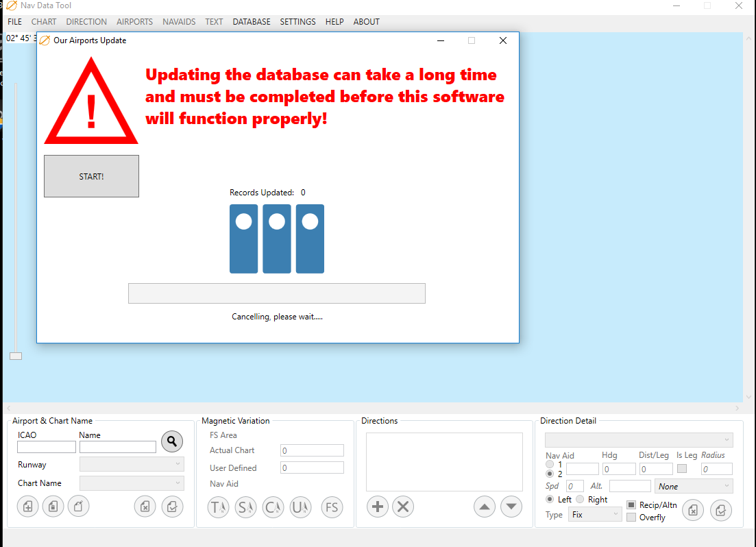Open the DATABASE menu
Screen dimensions: 756x547
click(252, 22)
